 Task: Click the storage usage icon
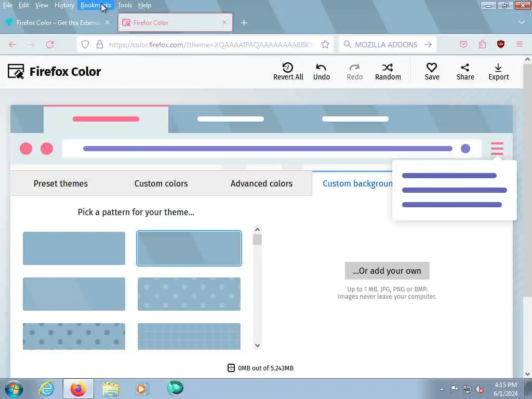click(x=231, y=368)
